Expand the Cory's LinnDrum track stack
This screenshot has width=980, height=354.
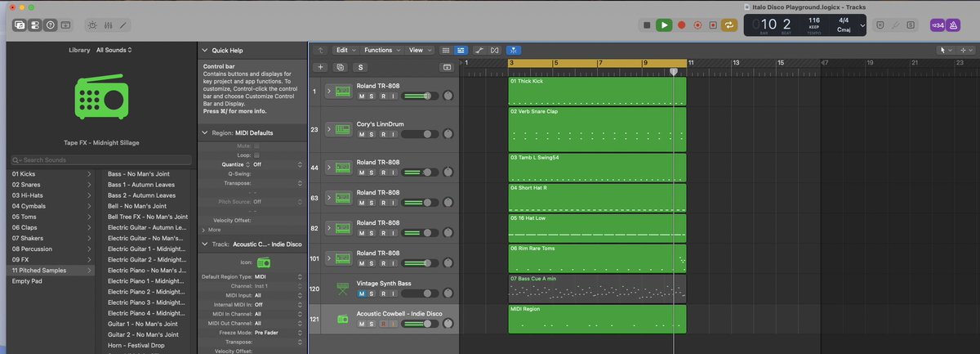(x=329, y=129)
